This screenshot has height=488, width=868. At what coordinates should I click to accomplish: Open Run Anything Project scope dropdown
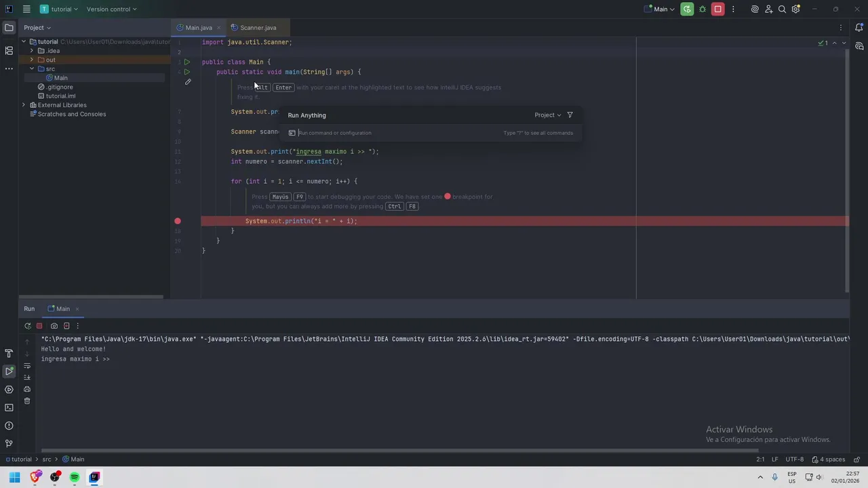coord(548,115)
